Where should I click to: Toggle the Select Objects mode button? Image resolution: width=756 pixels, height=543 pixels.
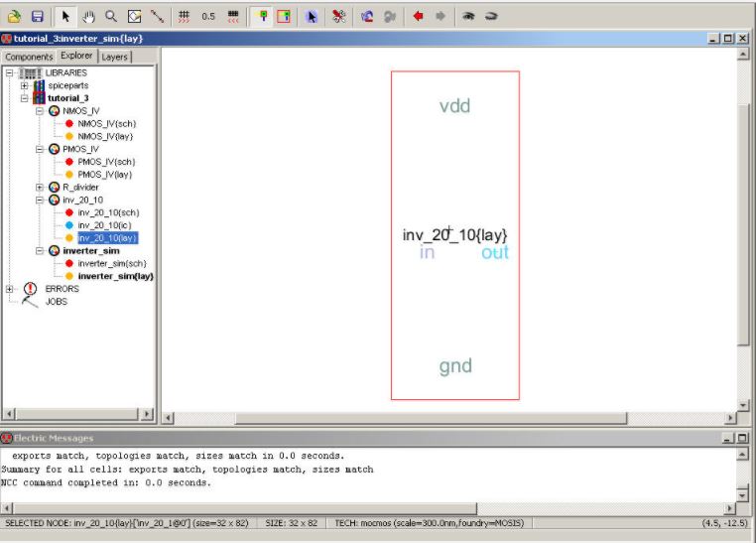click(x=262, y=16)
